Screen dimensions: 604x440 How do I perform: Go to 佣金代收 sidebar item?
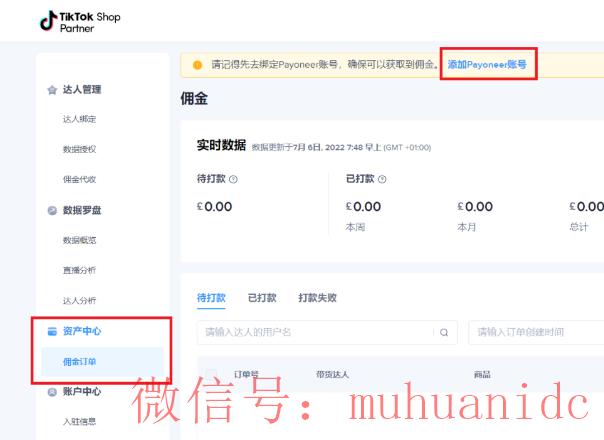80,180
